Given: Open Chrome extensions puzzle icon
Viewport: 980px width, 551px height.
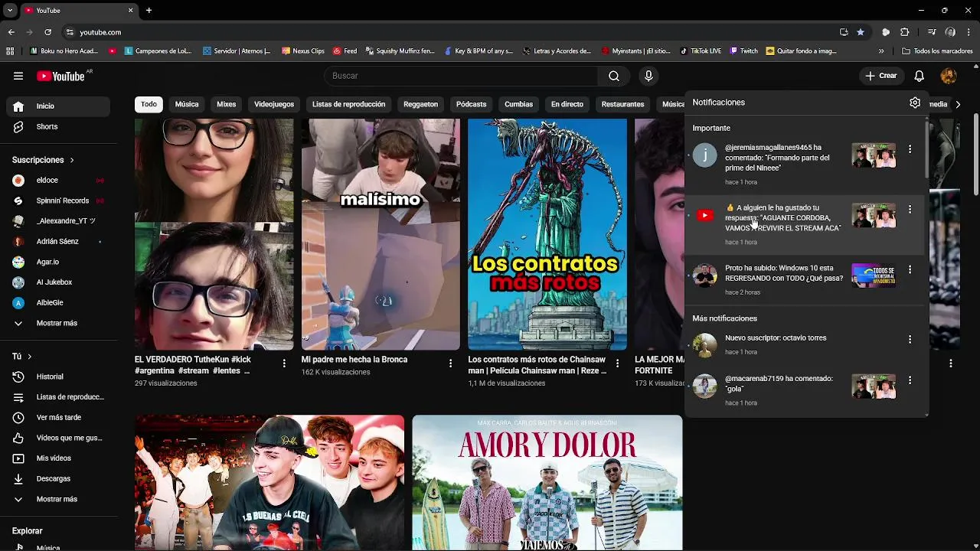Looking at the screenshot, I should 905,32.
